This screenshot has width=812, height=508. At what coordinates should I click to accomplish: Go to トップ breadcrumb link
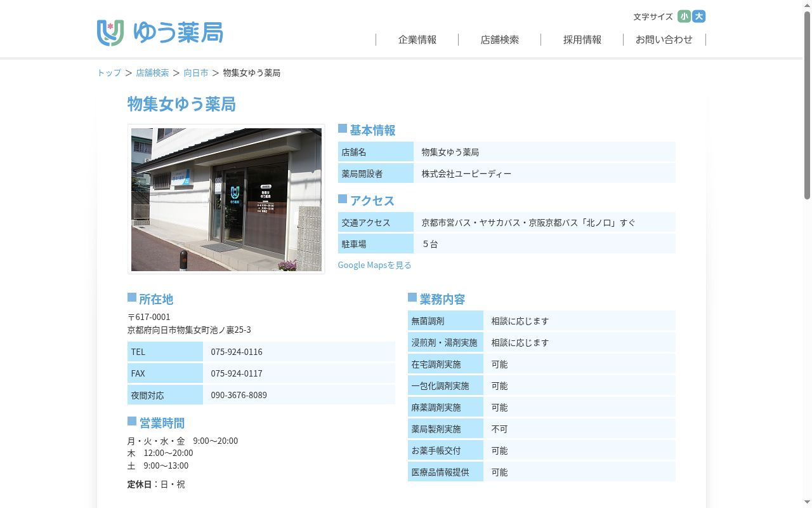tap(109, 73)
